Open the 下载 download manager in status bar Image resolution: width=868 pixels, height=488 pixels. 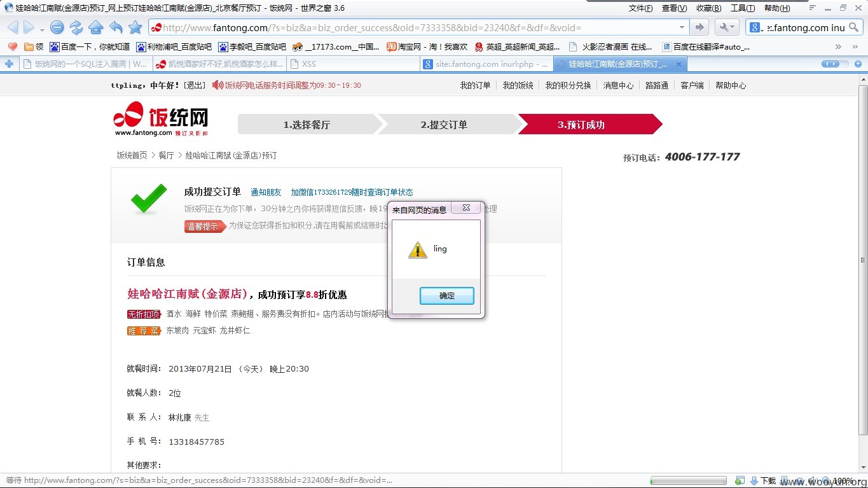click(763, 481)
